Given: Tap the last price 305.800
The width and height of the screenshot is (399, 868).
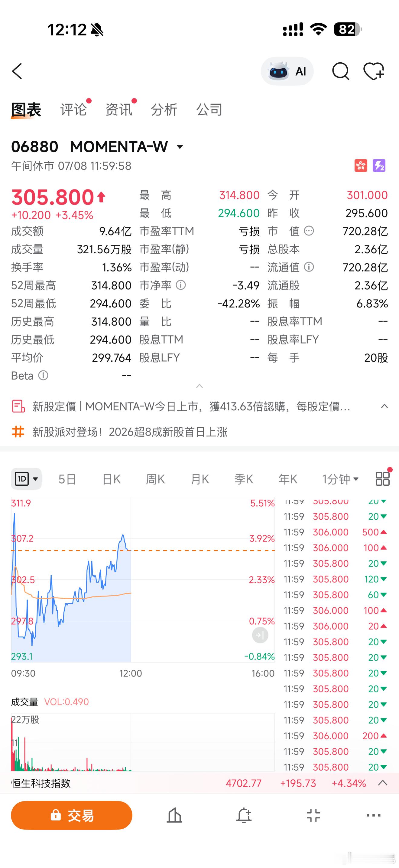Looking at the screenshot, I should point(53,197).
